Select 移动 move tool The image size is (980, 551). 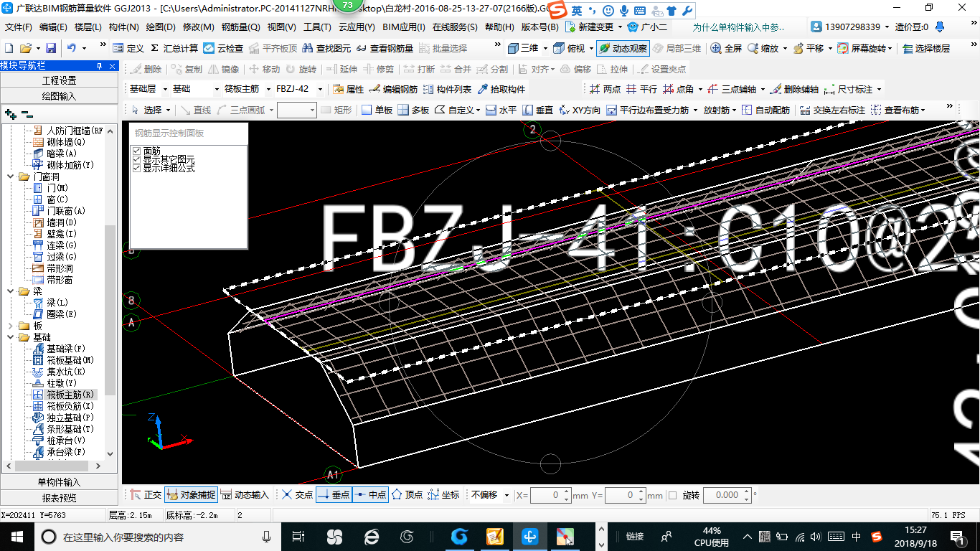pyautogui.click(x=264, y=69)
